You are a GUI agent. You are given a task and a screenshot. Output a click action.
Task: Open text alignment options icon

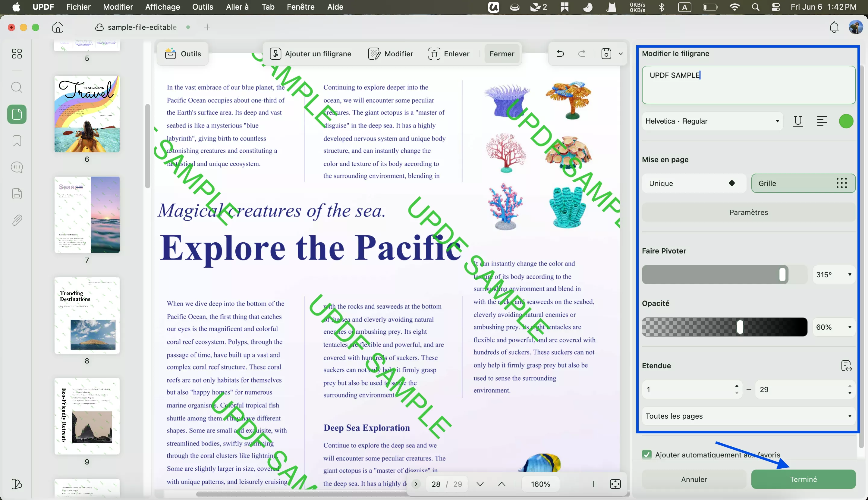822,121
